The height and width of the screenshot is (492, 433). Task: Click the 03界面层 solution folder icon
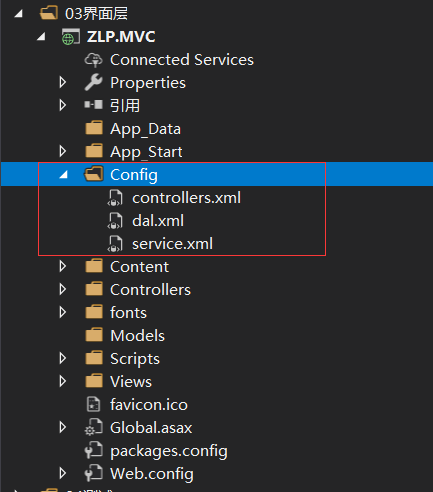point(49,14)
